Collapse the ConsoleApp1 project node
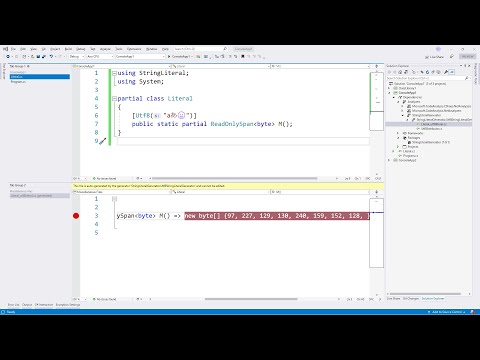The image size is (480, 360). point(389,93)
